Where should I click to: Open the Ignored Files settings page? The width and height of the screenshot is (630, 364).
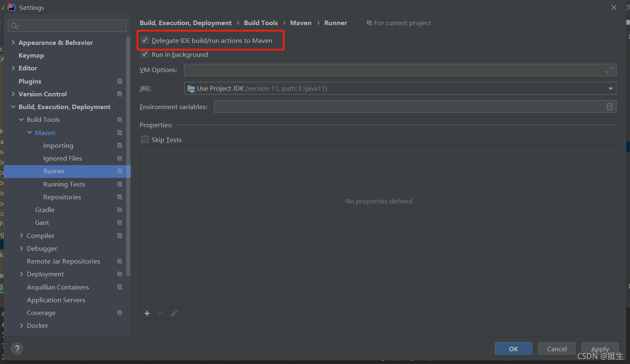(63, 158)
